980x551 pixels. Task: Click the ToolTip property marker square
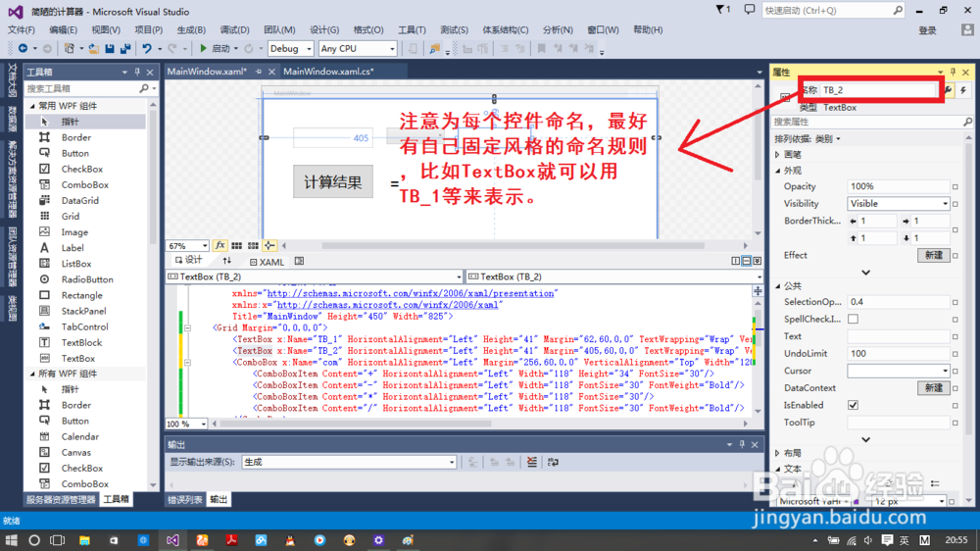tap(955, 423)
